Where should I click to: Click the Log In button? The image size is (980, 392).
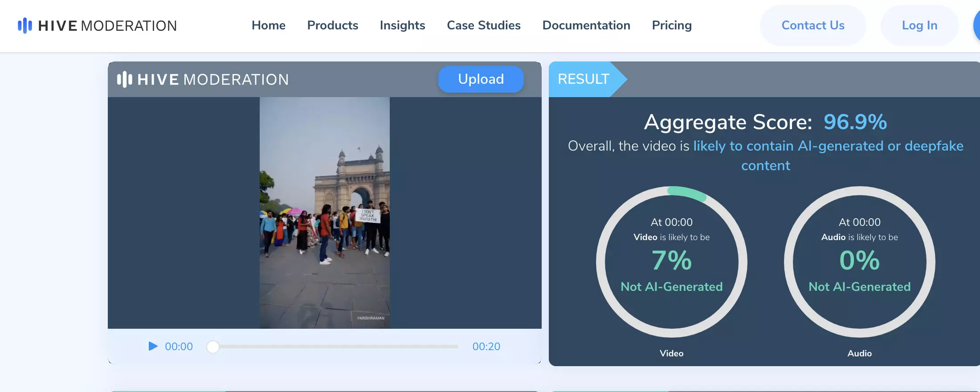coord(919,25)
